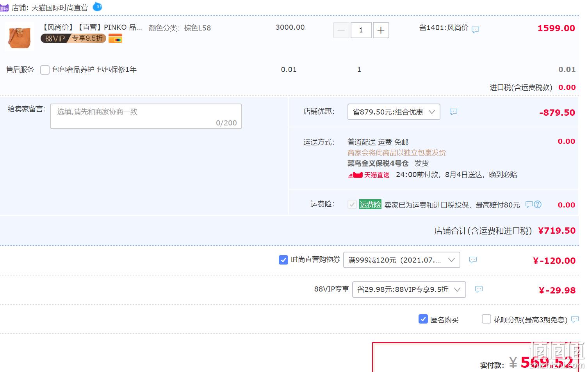Click the colorful card icon next to 88VIP badge
Screen dimensions: 588x372
click(x=115, y=38)
